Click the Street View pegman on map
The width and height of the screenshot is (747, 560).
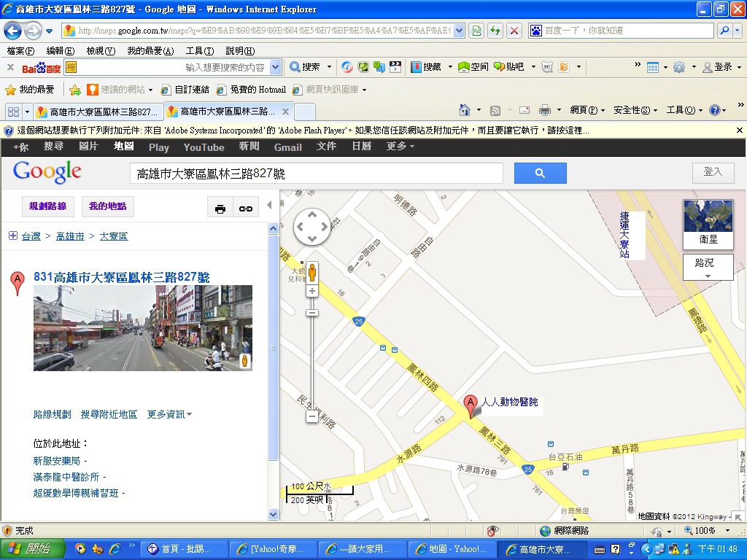click(312, 272)
